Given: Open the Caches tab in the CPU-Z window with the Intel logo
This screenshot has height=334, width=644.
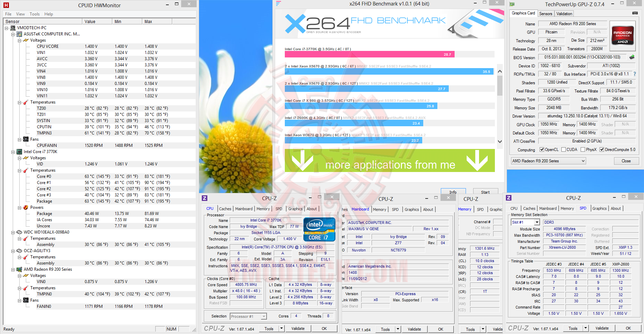Looking at the screenshot, I should coord(225,209).
